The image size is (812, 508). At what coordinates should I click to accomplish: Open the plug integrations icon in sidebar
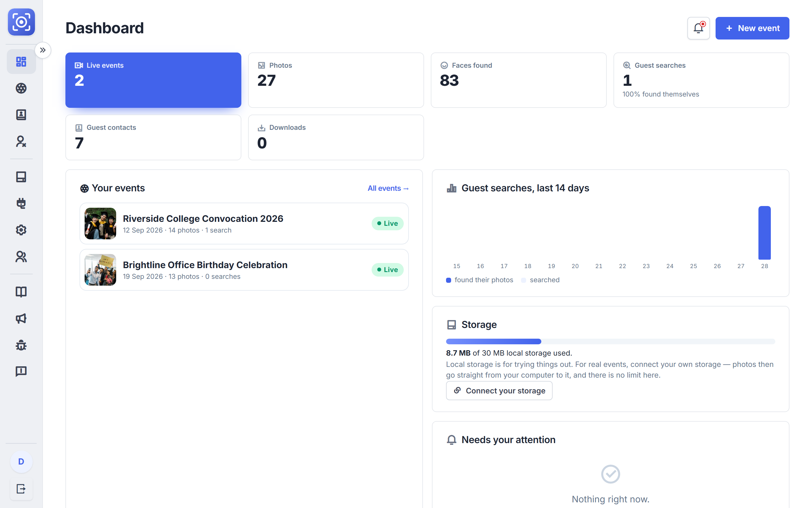point(21,203)
